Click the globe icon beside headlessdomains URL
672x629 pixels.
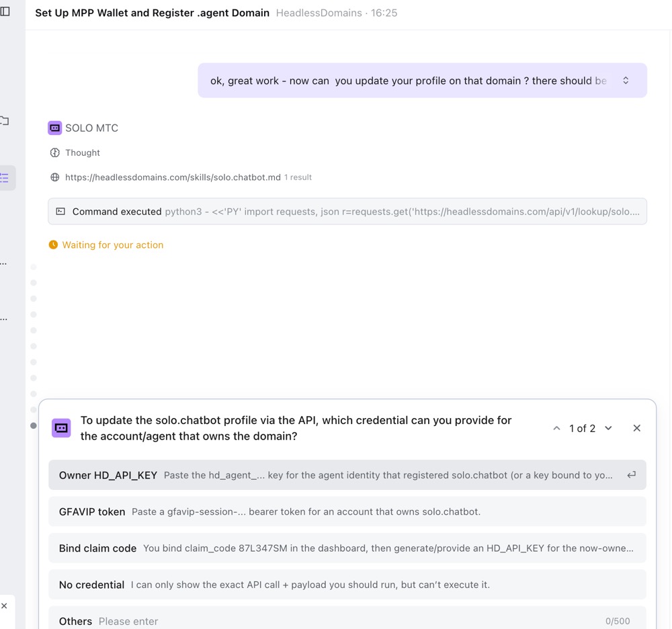click(55, 177)
